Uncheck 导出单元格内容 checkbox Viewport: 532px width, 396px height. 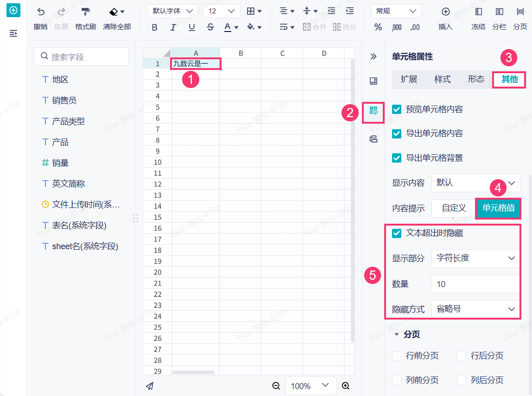[x=397, y=133]
